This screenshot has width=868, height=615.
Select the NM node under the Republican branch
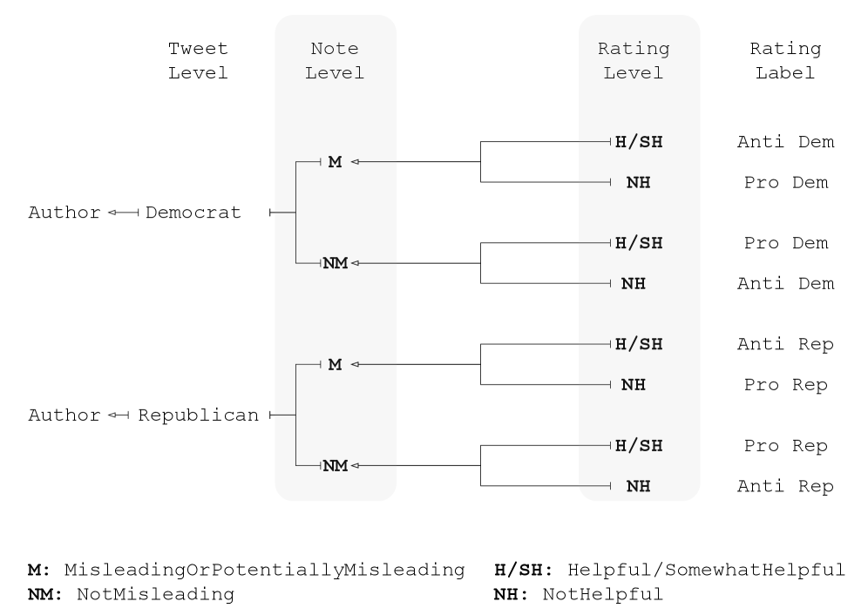click(335, 466)
